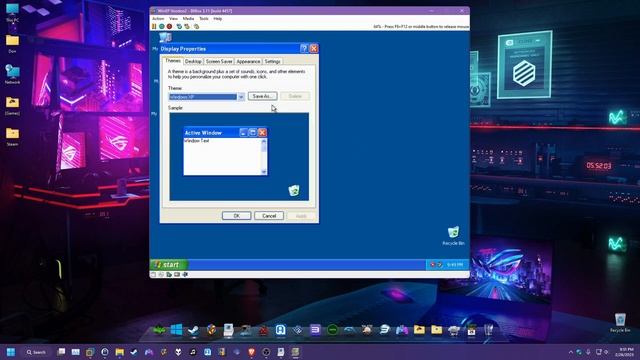The height and width of the screenshot is (360, 640).
Task: Click the help question-mark button in Display Properties
Action: coord(304,49)
